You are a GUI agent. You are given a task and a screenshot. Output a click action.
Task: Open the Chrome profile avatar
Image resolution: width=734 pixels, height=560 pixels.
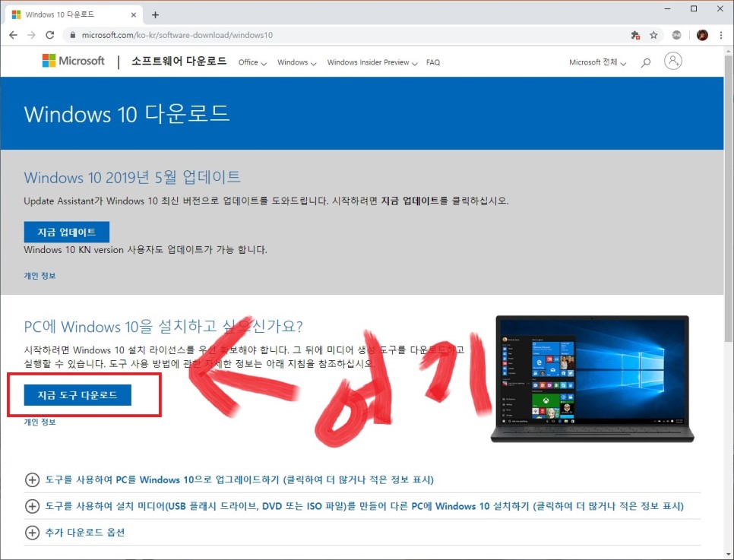pos(702,35)
